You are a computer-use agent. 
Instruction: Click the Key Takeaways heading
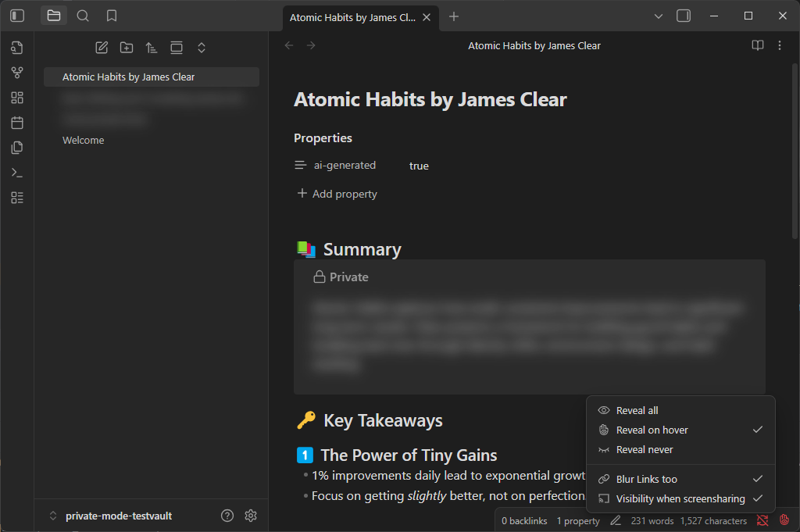[383, 421]
